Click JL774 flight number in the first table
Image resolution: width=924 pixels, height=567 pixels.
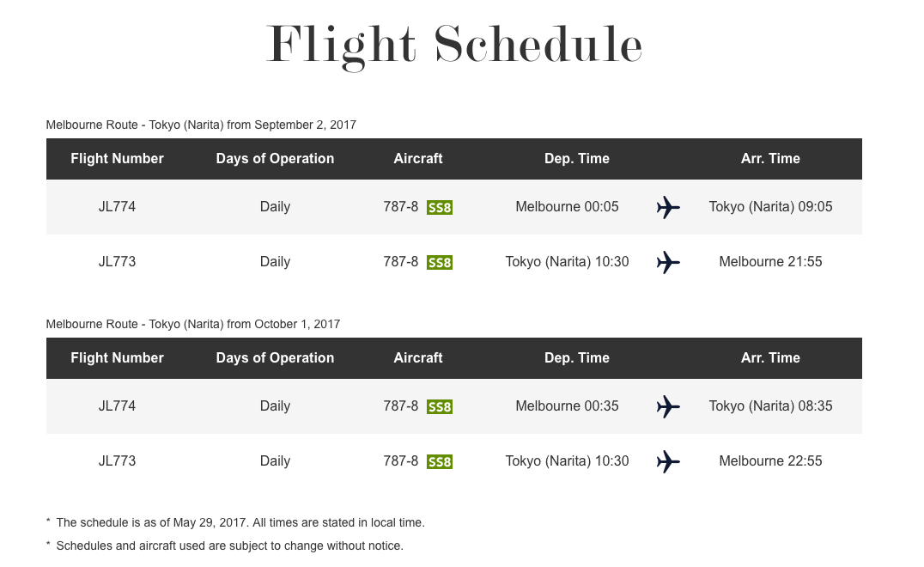click(118, 207)
